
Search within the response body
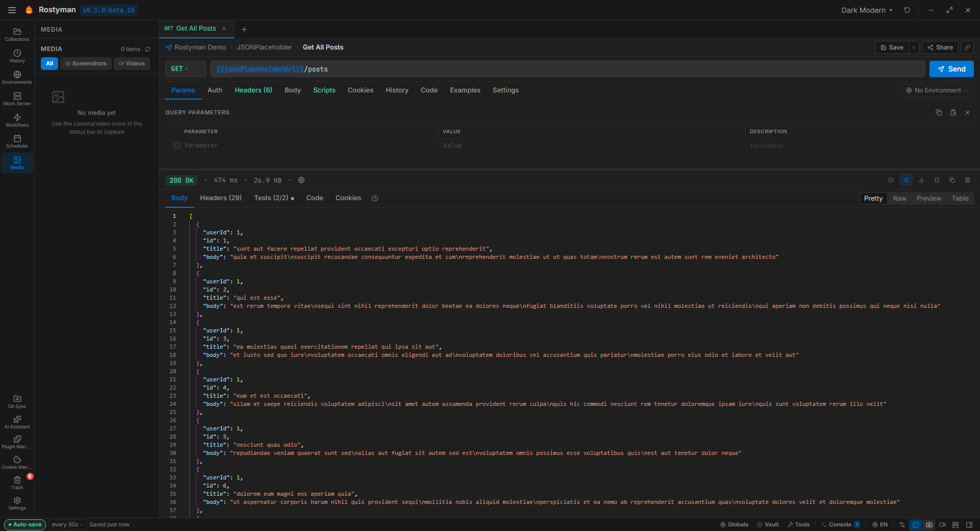pos(890,180)
